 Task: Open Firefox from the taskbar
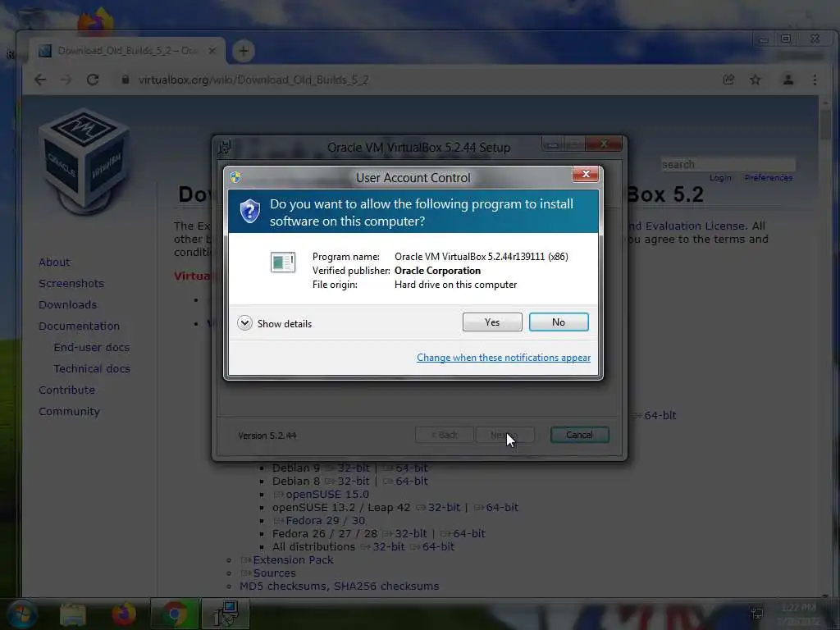[x=124, y=614]
